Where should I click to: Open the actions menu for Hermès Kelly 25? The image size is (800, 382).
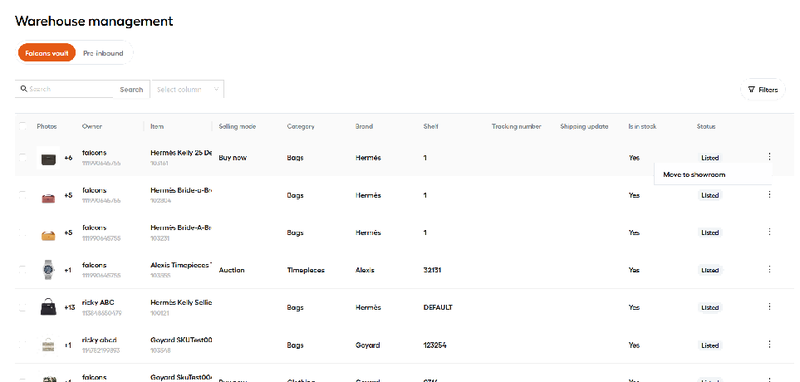click(769, 157)
